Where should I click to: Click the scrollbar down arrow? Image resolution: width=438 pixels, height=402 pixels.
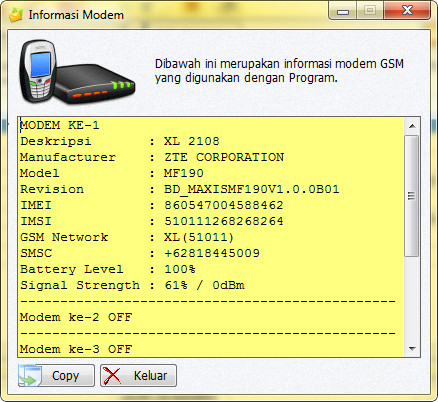(412, 349)
